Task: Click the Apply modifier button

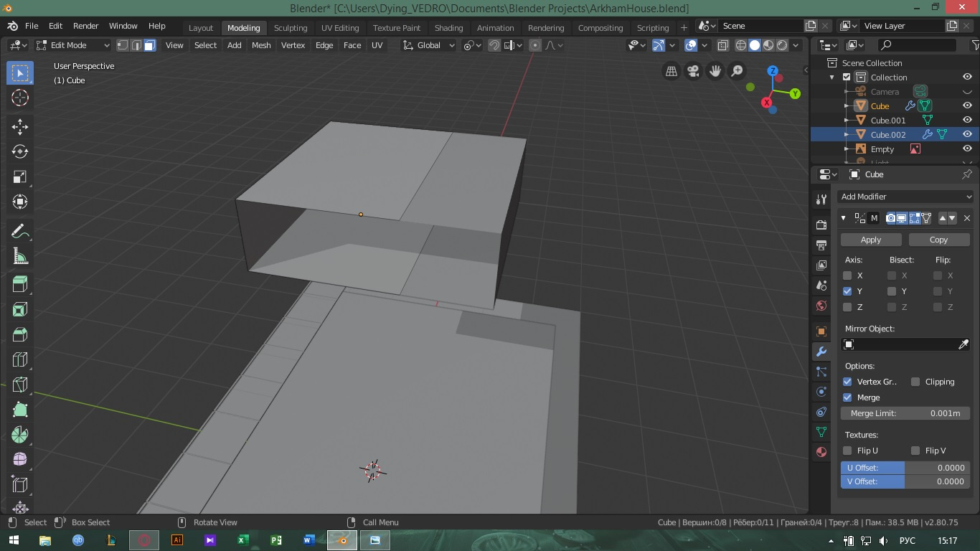Action: tap(871, 240)
